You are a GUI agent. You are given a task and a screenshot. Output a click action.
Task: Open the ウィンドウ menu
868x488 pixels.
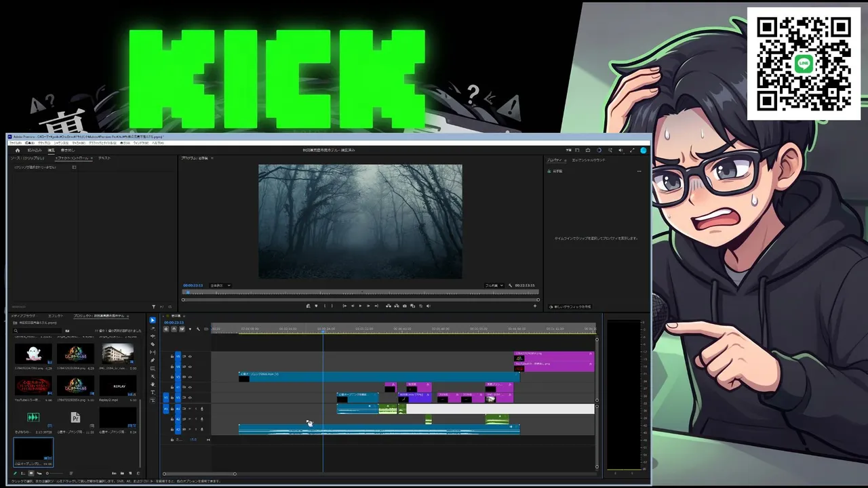pyautogui.click(x=140, y=143)
